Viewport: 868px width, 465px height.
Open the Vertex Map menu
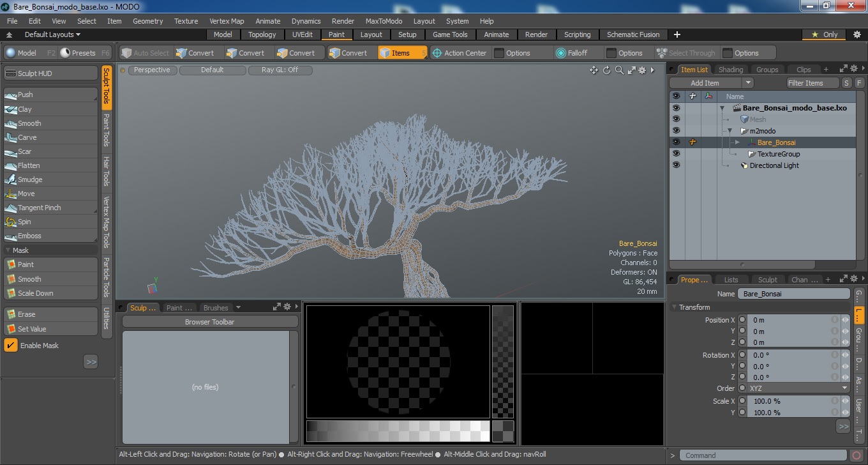[x=227, y=21]
